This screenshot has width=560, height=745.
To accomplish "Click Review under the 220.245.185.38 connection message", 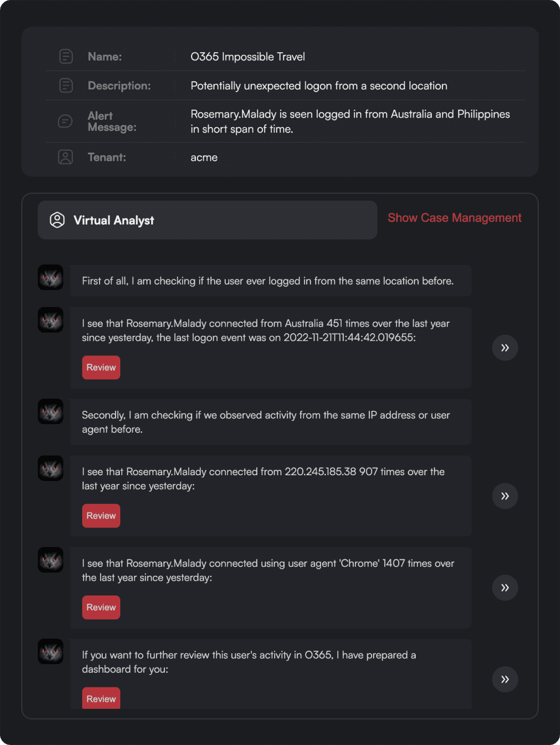I will 101,515.
